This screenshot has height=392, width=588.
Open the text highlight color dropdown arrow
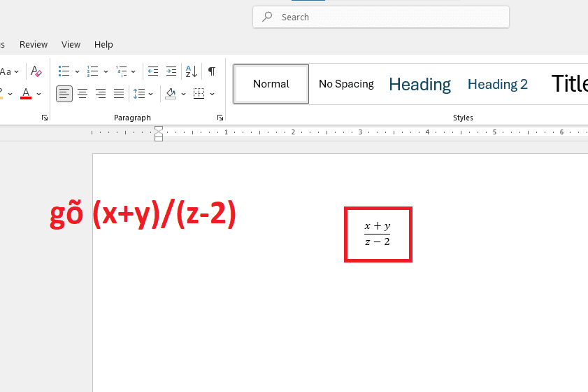[x=10, y=94]
